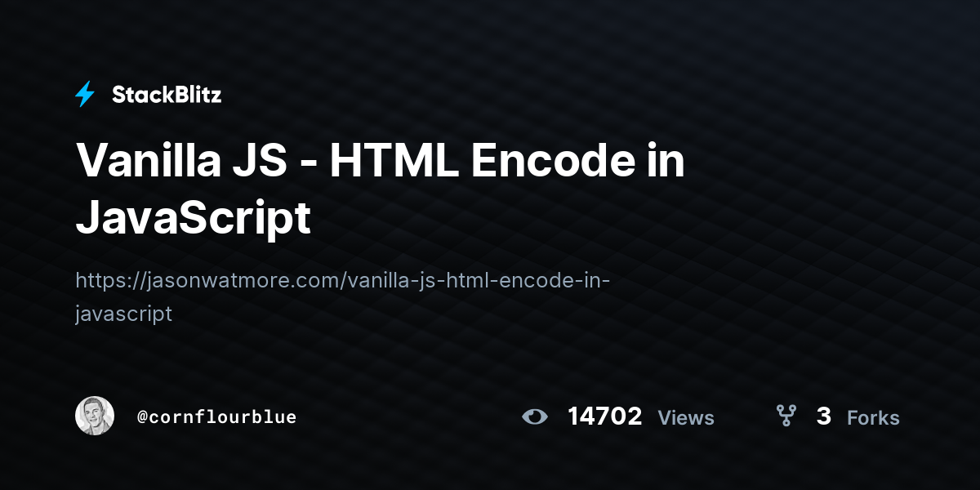Click the URL's second line "javascript"
This screenshot has width=980, height=490.
point(123,314)
